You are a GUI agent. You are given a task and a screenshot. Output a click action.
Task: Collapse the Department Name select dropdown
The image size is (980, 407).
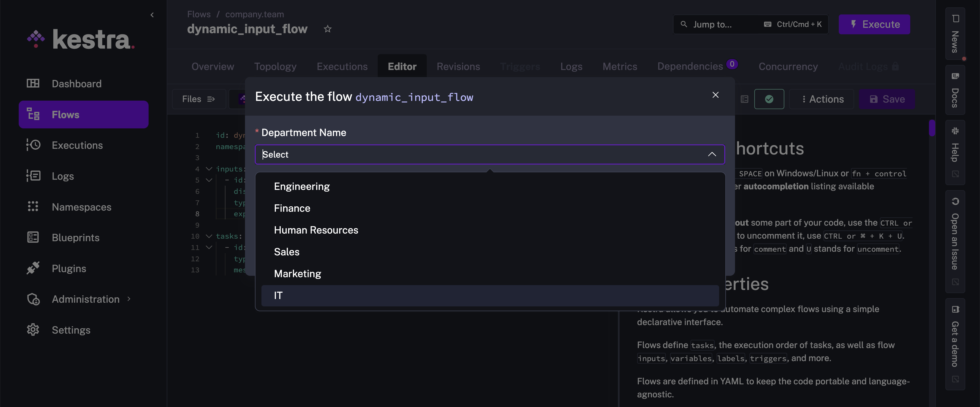point(711,154)
